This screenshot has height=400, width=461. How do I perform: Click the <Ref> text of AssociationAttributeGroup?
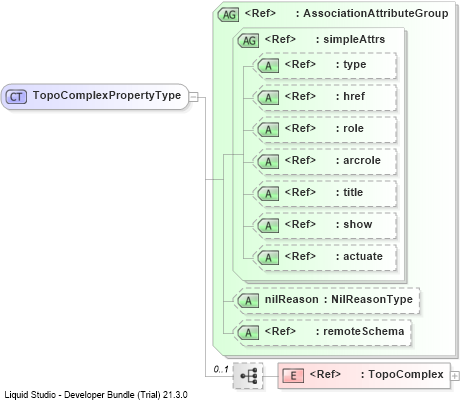coord(260,13)
